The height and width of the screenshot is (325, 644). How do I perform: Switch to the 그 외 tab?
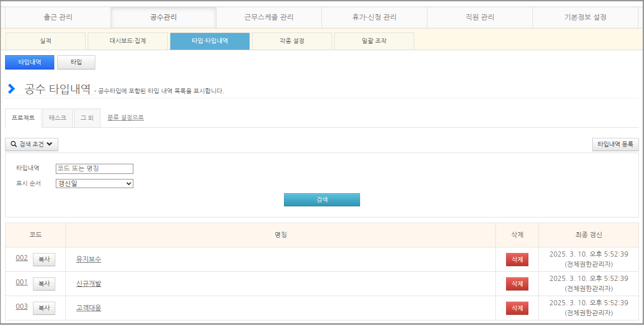click(x=87, y=118)
